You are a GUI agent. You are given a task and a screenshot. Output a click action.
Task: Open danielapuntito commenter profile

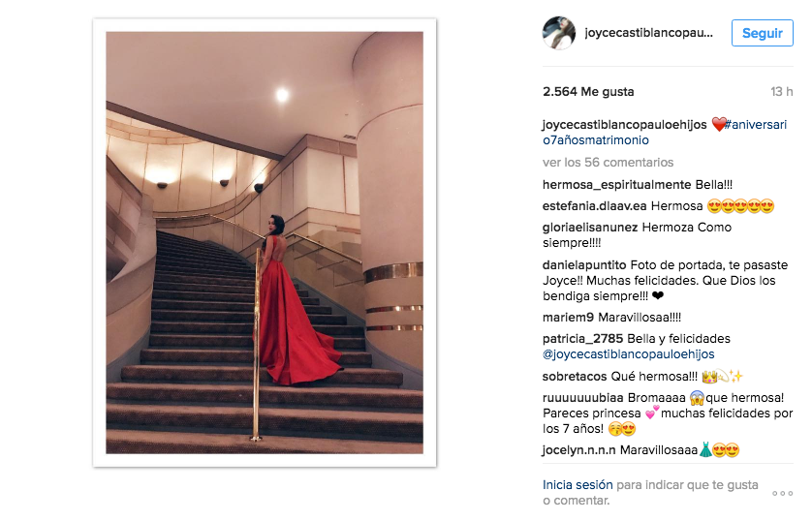pyautogui.click(x=584, y=265)
